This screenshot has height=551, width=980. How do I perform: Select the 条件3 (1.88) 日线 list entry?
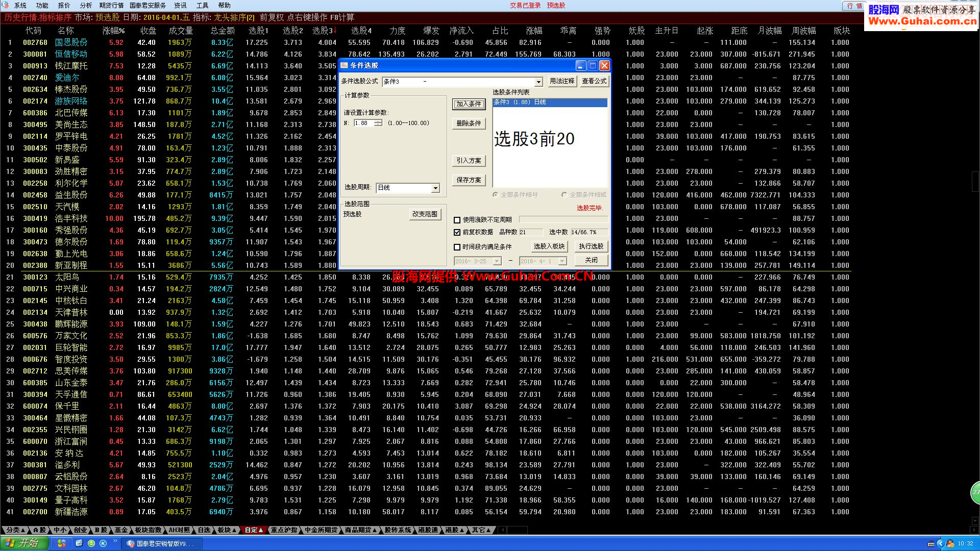[x=550, y=103]
